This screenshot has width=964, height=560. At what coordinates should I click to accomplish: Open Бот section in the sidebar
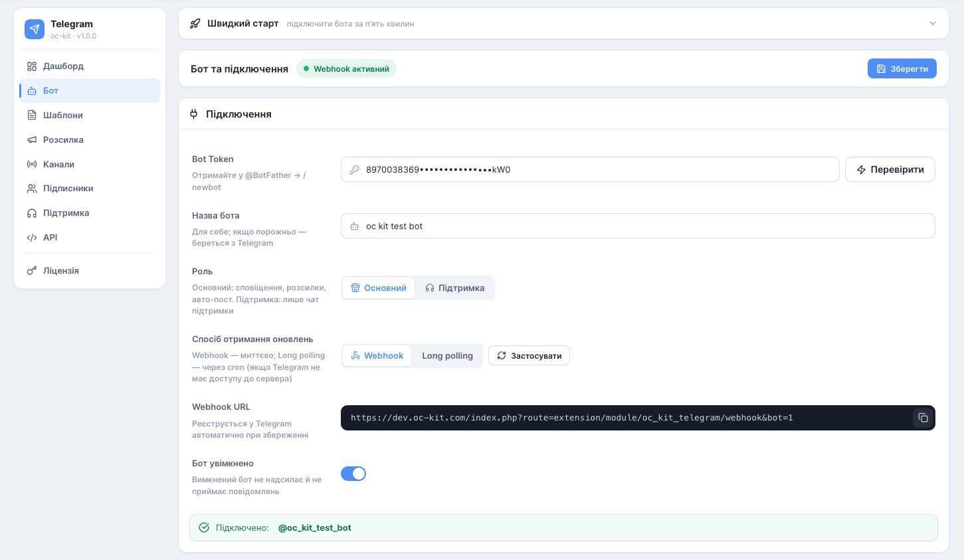click(x=90, y=91)
